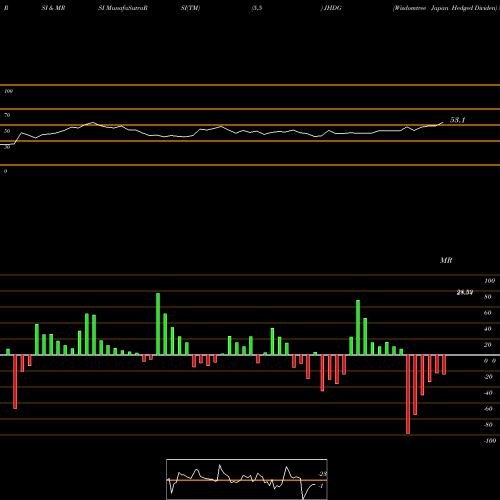Click the RSI axis label 50
The height and width of the screenshot is (500, 500).
pyautogui.click(x=7, y=131)
